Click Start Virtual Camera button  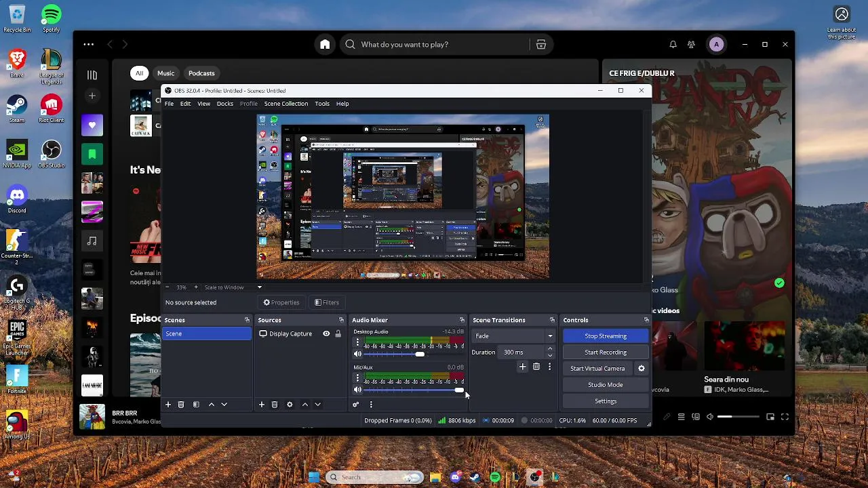(597, 369)
